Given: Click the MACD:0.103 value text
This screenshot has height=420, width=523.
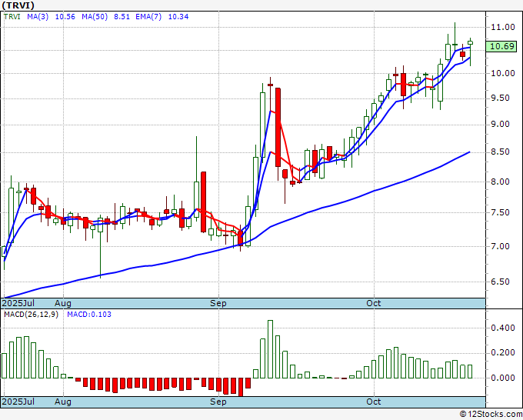Looking at the screenshot, I should click(x=89, y=315).
